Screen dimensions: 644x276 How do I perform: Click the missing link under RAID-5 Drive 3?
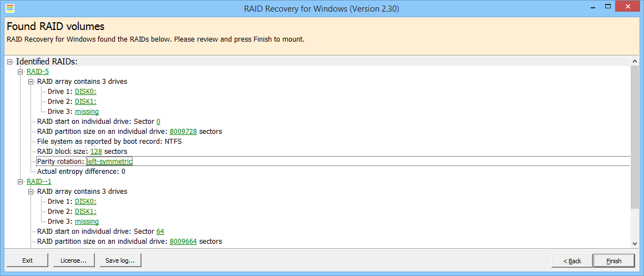point(87,112)
